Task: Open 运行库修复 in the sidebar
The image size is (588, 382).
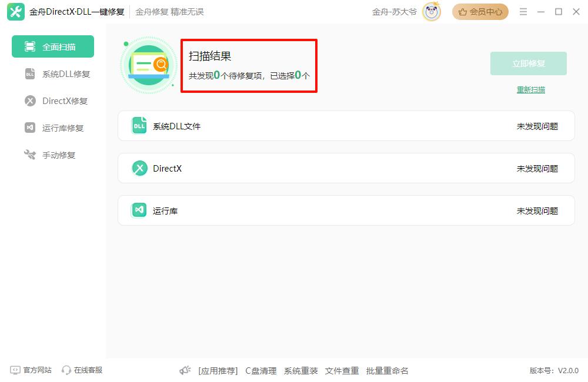Action: (54, 128)
